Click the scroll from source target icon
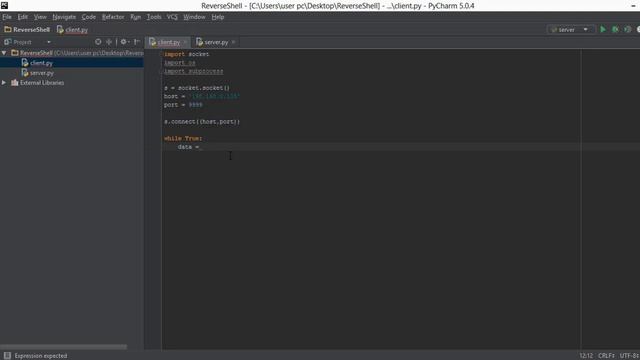Screen dimensions: 640x360 tap(98, 42)
